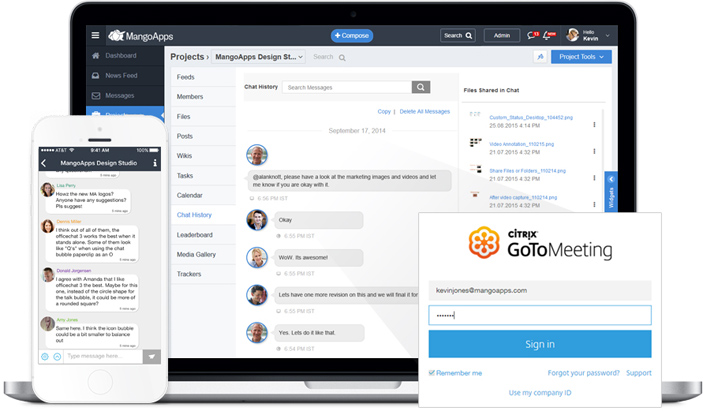Click the GoToMeeting email field
Screen dimensions: 703x411
[x=540, y=290]
